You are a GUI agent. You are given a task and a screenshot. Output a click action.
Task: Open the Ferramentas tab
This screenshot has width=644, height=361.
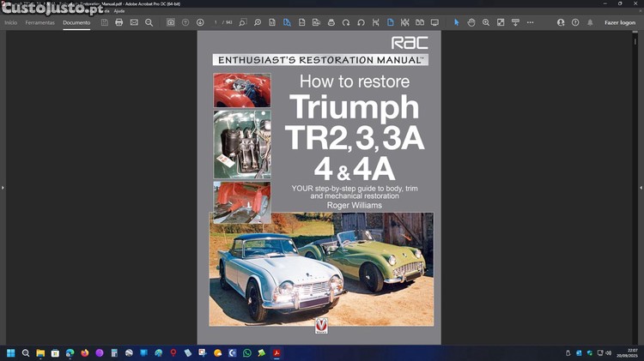pos(39,22)
